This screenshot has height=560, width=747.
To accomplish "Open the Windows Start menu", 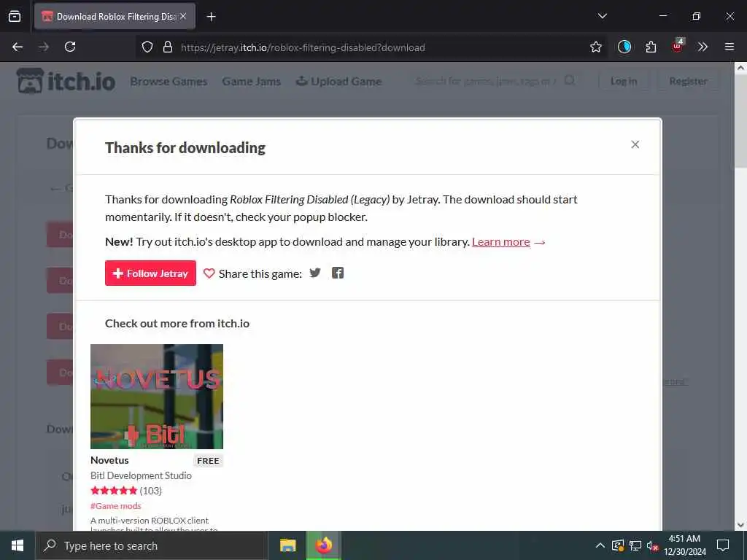I will [18, 545].
